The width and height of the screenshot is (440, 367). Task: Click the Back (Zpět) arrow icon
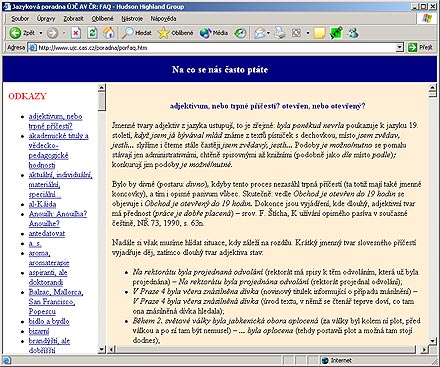[x=15, y=33]
